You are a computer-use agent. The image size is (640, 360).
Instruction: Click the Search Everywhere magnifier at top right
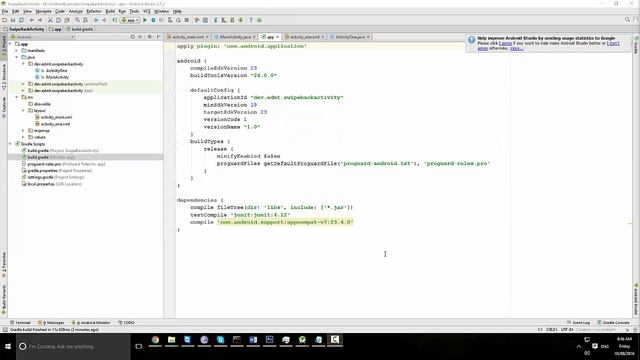click(x=627, y=20)
